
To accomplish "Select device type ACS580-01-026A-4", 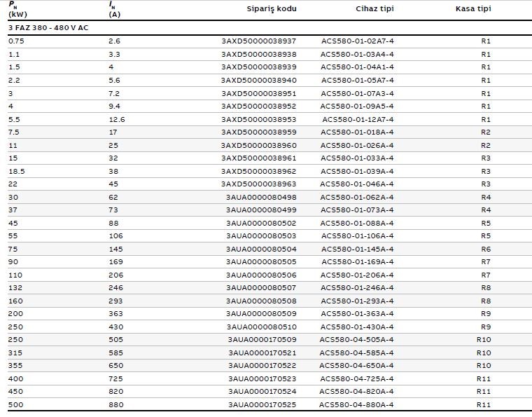I will coord(357,146).
